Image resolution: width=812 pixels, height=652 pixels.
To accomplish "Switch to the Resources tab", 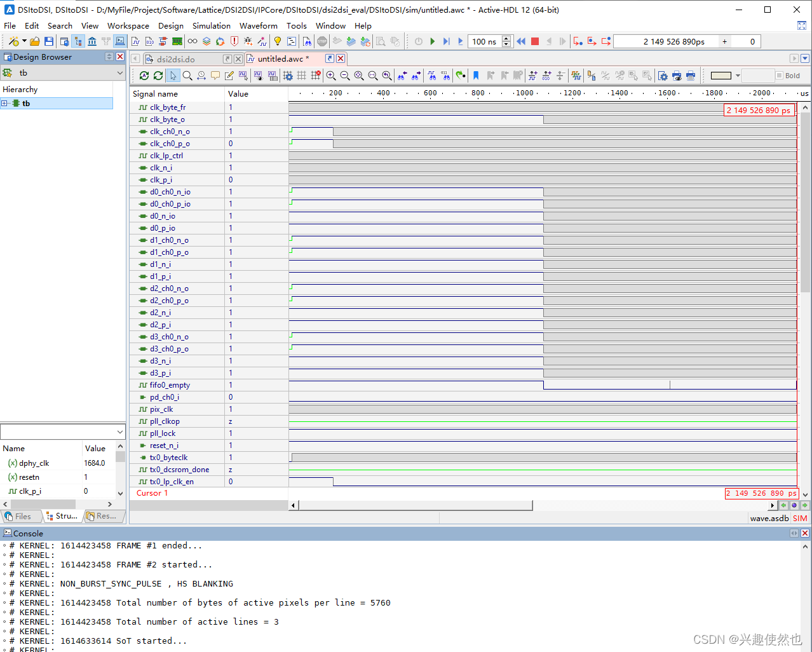I will [104, 517].
